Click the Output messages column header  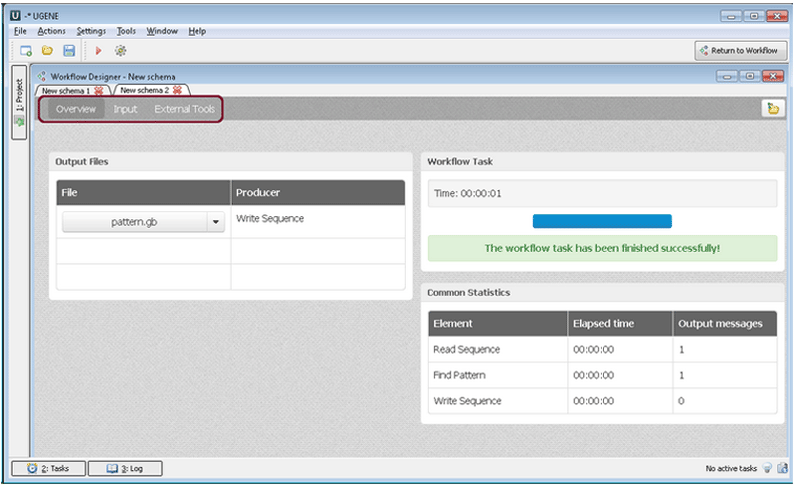725,323
